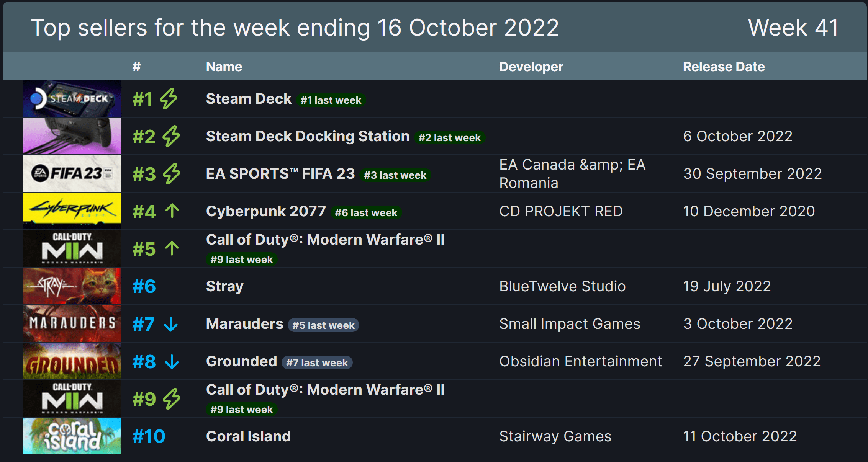The image size is (868, 462).
Task: Click the lightning bolt icon beside #2
Action: tap(171, 136)
